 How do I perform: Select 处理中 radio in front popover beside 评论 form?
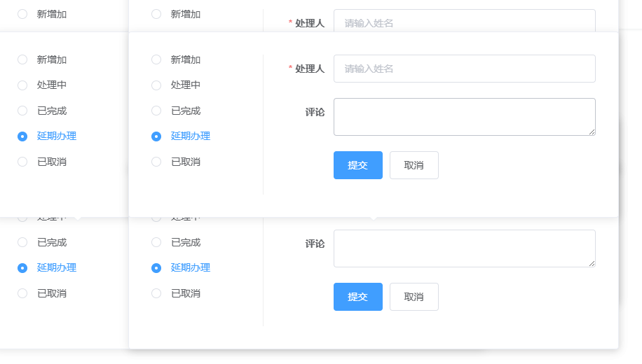click(156, 85)
